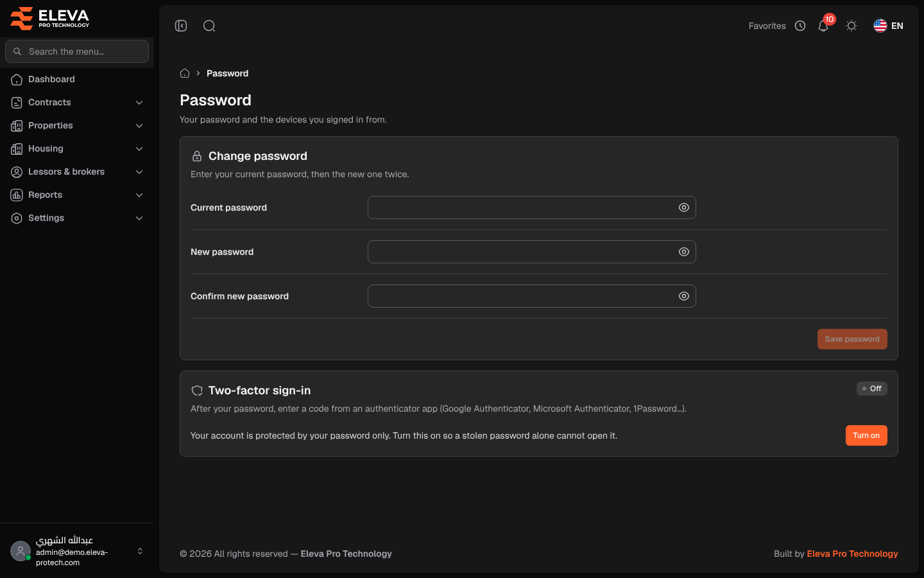
Task: Expand the Reports menu chevron
Action: coord(139,195)
